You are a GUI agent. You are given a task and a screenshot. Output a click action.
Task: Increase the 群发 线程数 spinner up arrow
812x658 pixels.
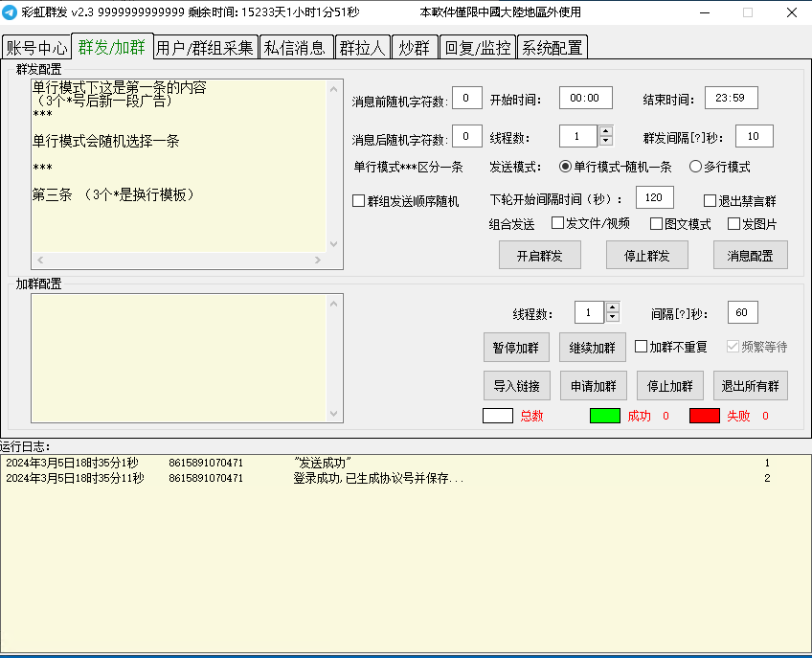(x=605, y=131)
